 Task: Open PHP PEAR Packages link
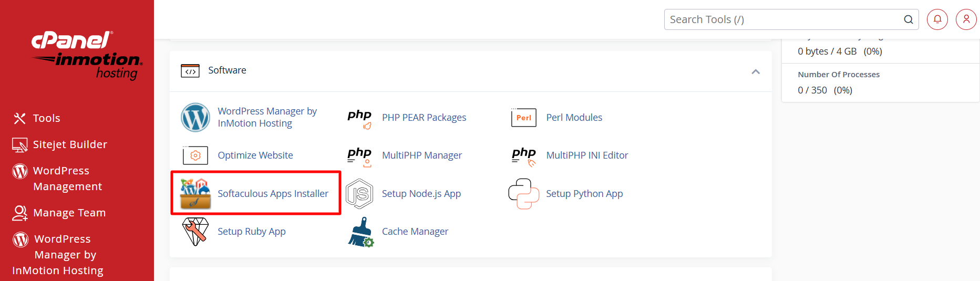click(424, 118)
